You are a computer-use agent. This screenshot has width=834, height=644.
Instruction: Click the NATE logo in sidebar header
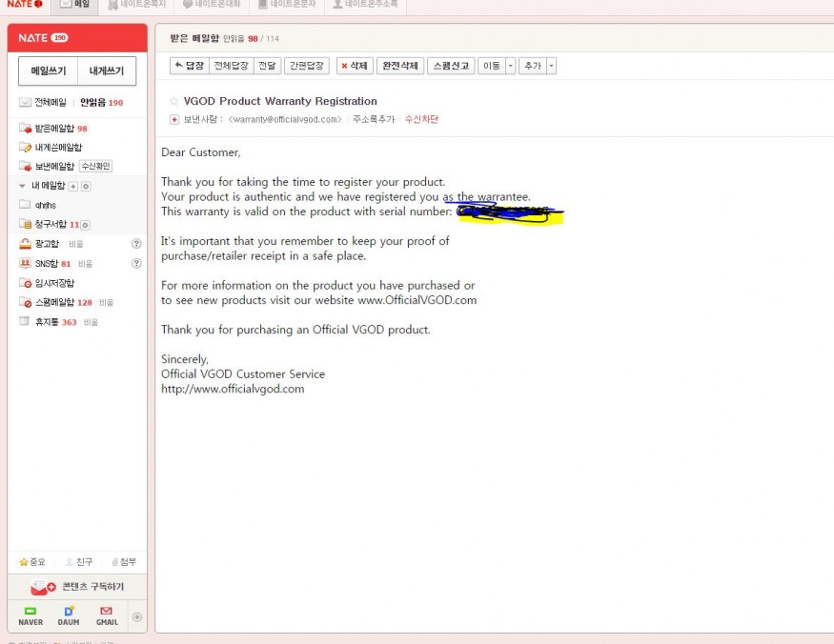click(32, 38)
